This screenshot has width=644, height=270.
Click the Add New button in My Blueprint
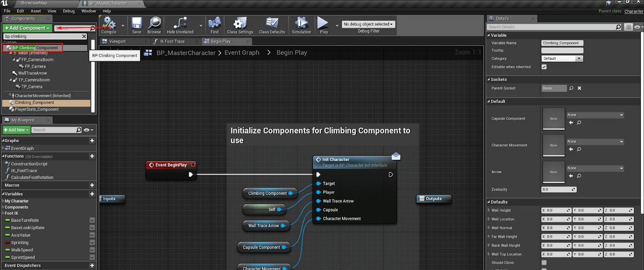[x=17, y=130]
